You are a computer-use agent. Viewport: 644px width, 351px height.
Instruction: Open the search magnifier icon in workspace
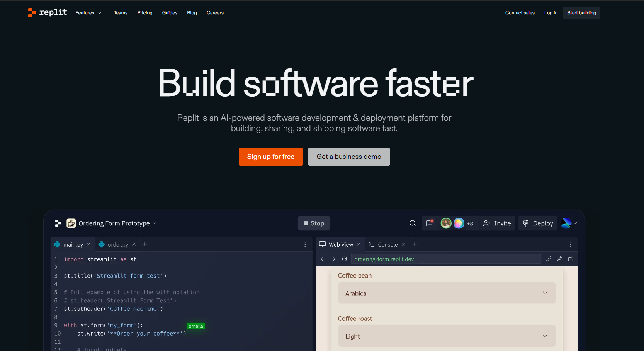(x=413, y=223)
